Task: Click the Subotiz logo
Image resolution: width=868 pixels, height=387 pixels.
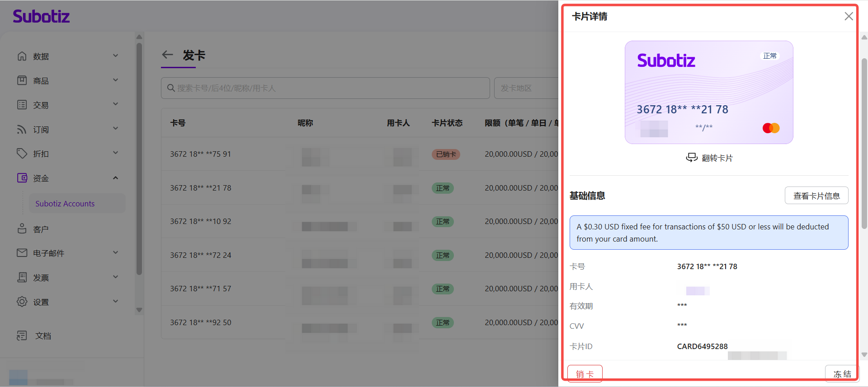Action: (41, 17)
